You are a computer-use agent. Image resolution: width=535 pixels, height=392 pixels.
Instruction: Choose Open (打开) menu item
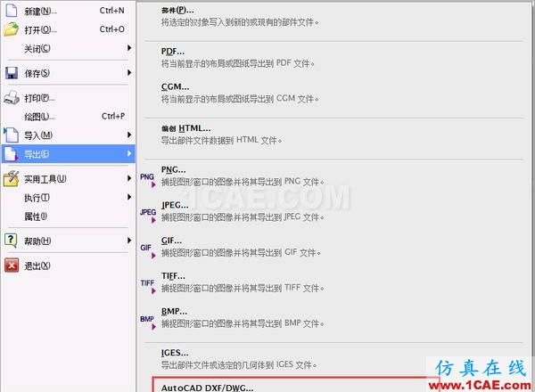pos(68,29)
